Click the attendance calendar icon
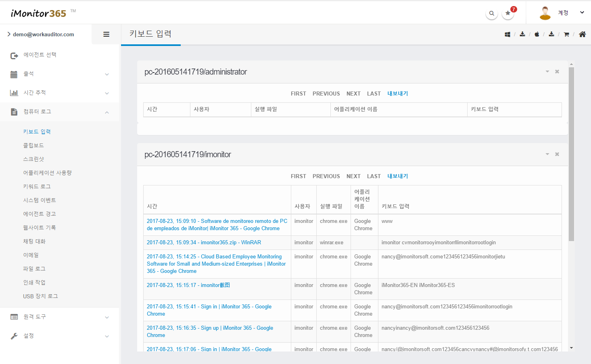Screen dimensions: 591x364 [14, 74]
